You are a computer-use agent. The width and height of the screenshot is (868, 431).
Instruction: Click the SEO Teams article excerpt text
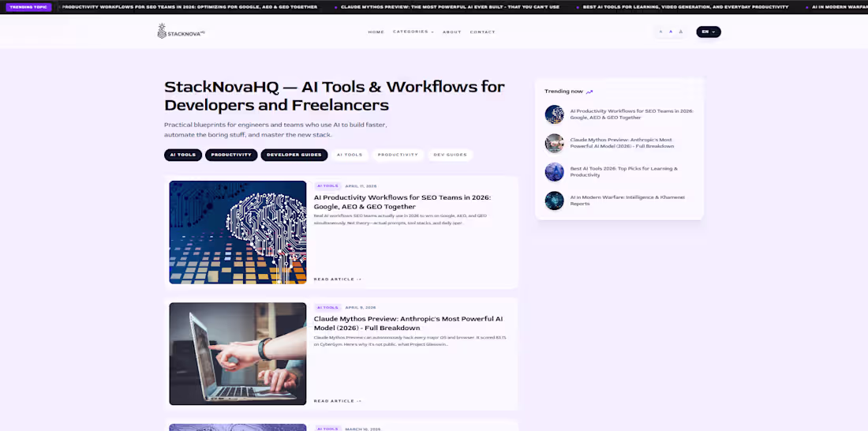[x=400, y=219]
